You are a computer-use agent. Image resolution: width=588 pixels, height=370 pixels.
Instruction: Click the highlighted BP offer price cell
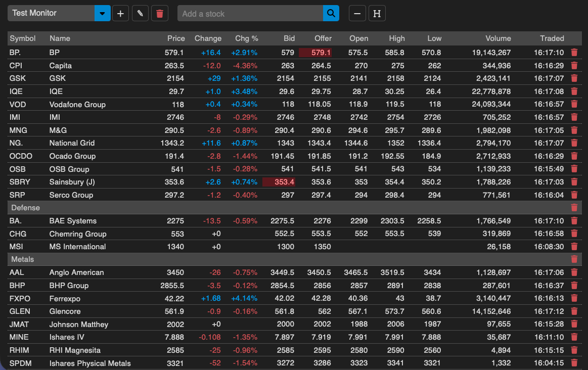(315, 53)
